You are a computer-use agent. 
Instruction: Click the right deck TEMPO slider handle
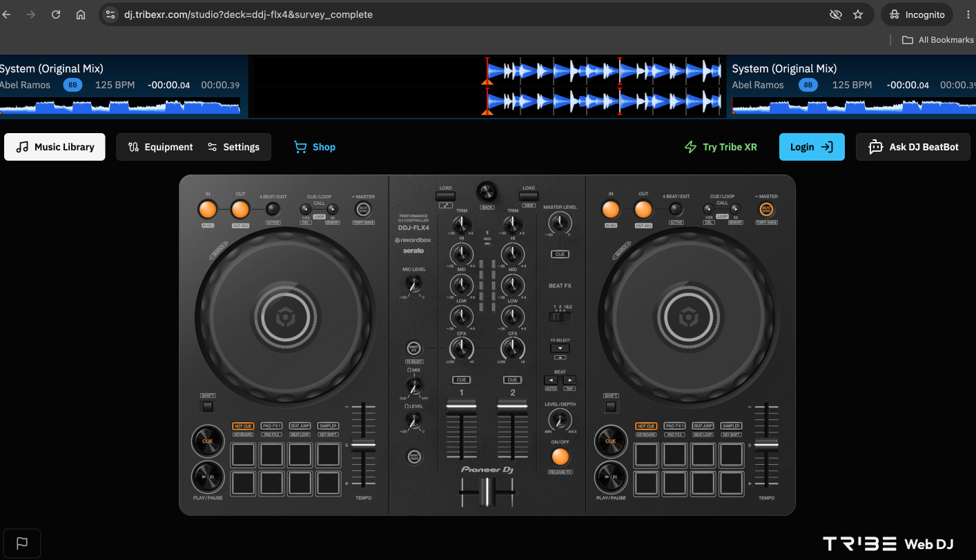(x=765, y=445)
